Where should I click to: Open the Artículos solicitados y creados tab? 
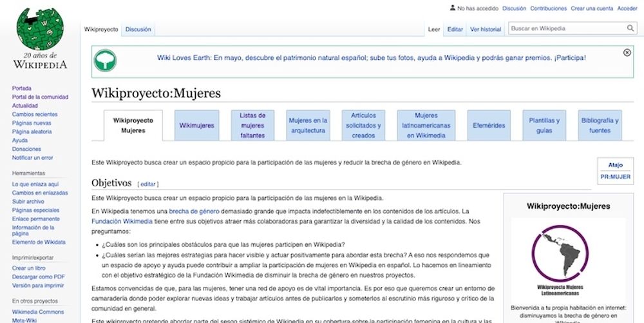coord(363,125)
